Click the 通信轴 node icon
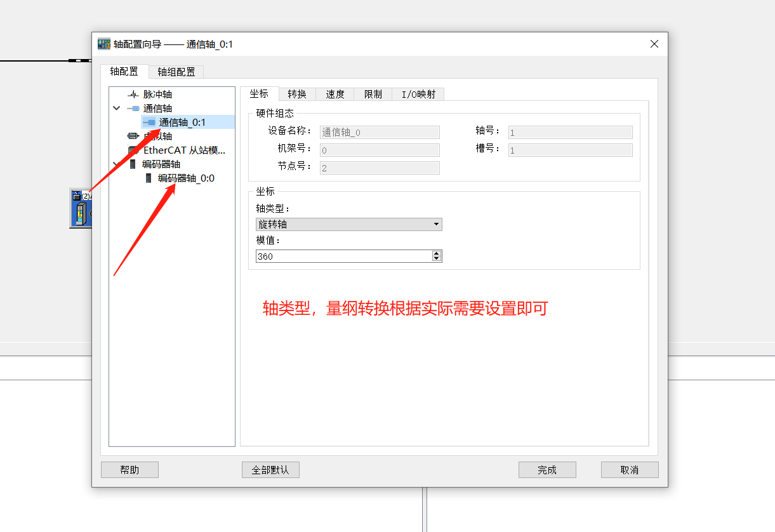 pos(133,109)
